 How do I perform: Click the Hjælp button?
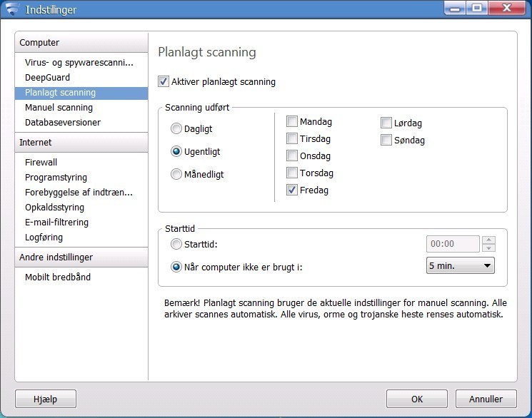click(46, 399)
